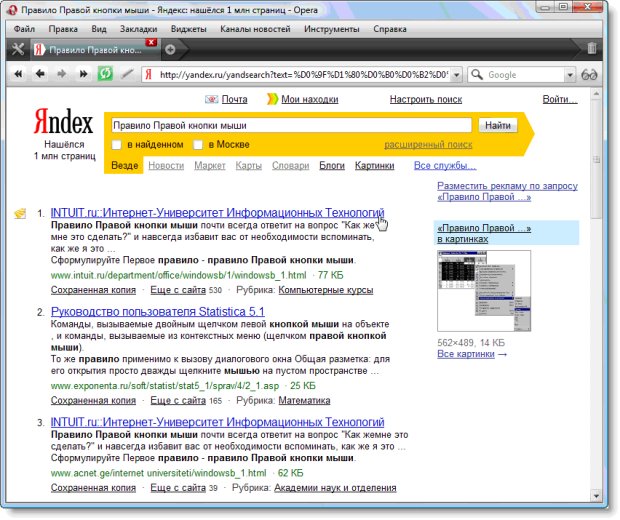The height and width of the screenshot is (520, 620).
Task: Switch to Новости search tab
Action: tap(166, 166)
